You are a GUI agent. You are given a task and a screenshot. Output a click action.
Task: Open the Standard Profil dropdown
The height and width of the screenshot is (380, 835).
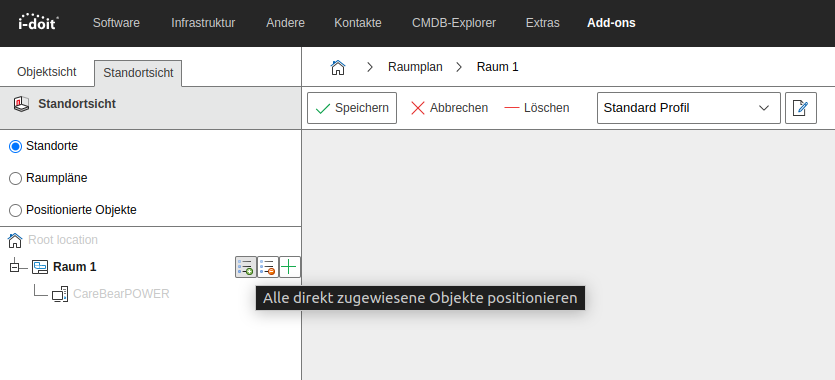689,108
